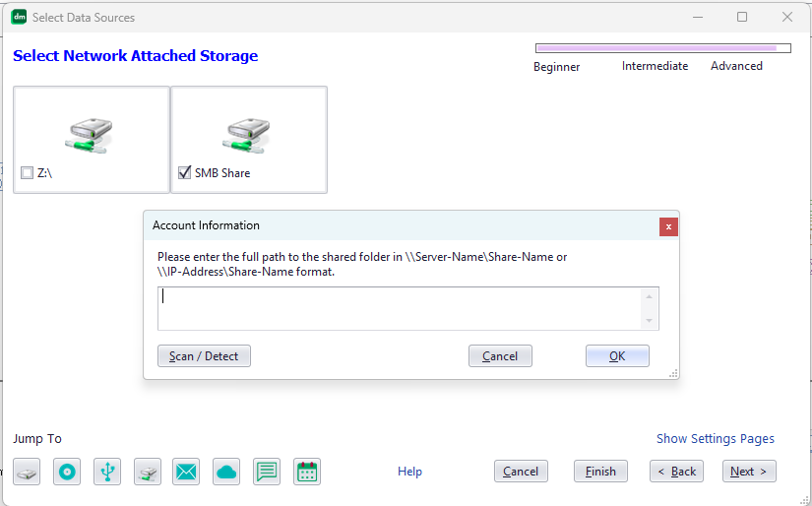Jump to the hard drive sources icon
The height and width of the screenshot is (506, 812).
pos(27,472)
